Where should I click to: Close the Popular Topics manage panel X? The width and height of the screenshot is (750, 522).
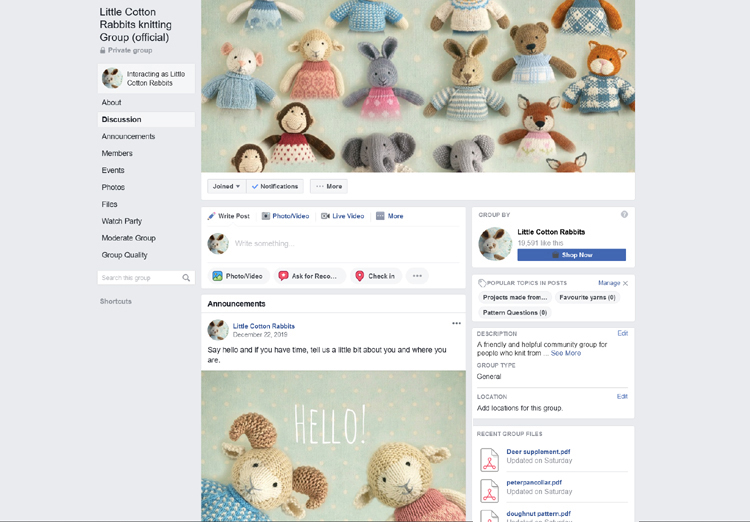pyautogui.click(x=626, y=283)
